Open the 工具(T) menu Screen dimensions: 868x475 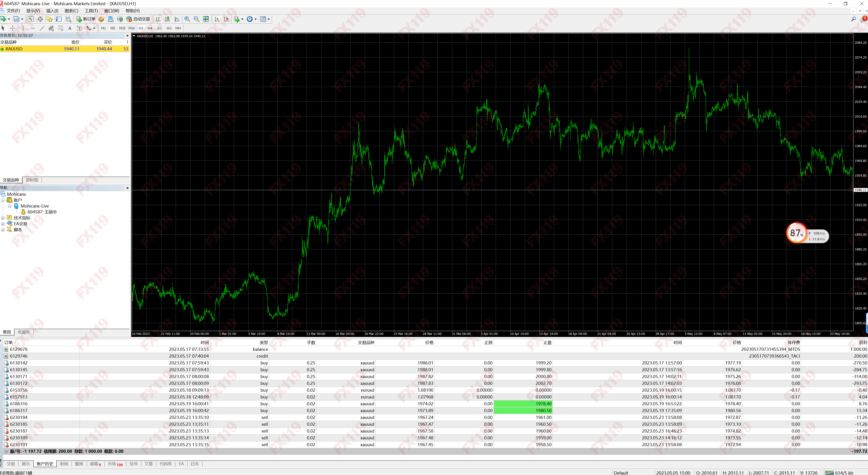pyautogui.click(x=91, y=11)
